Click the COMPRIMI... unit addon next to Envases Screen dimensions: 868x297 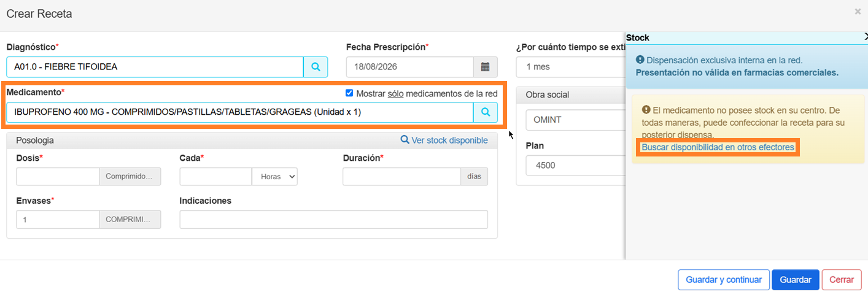click(130, 220)
